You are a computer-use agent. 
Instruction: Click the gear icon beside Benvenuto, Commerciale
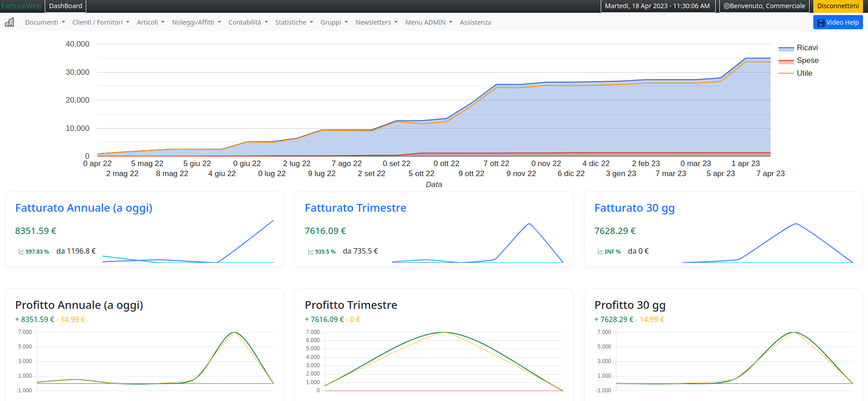(x=727, y=6)
